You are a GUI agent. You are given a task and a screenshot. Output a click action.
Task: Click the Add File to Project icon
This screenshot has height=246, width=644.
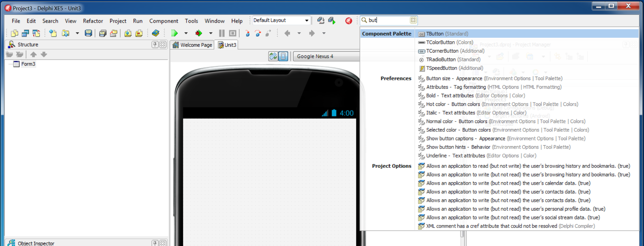point(128,33)
